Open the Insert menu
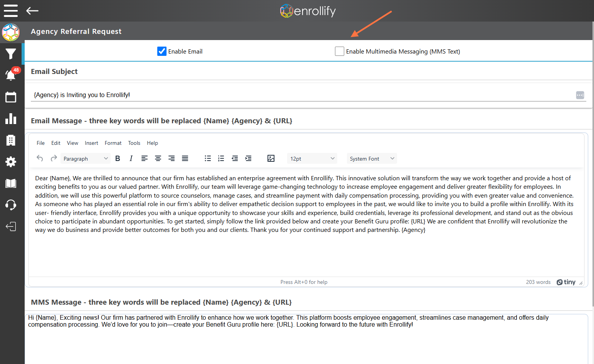This screenshot has height=364, width=594. [x=91, y=143]
